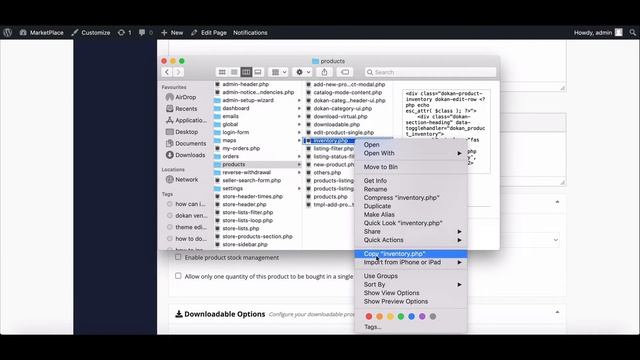This screenshot has height=360, width=640.
Task: Expand the admin-setup-wizard folder arrow
Action: tap(299, 100)
